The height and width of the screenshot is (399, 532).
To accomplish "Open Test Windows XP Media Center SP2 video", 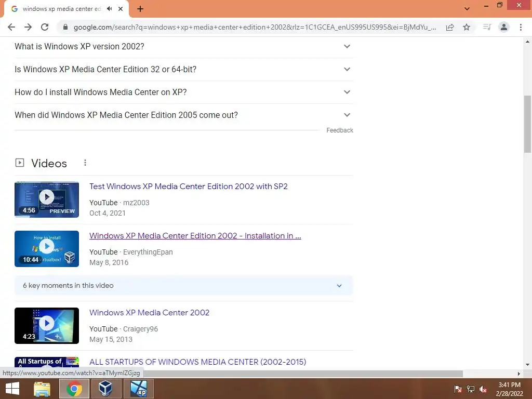I will click(188, 187).
